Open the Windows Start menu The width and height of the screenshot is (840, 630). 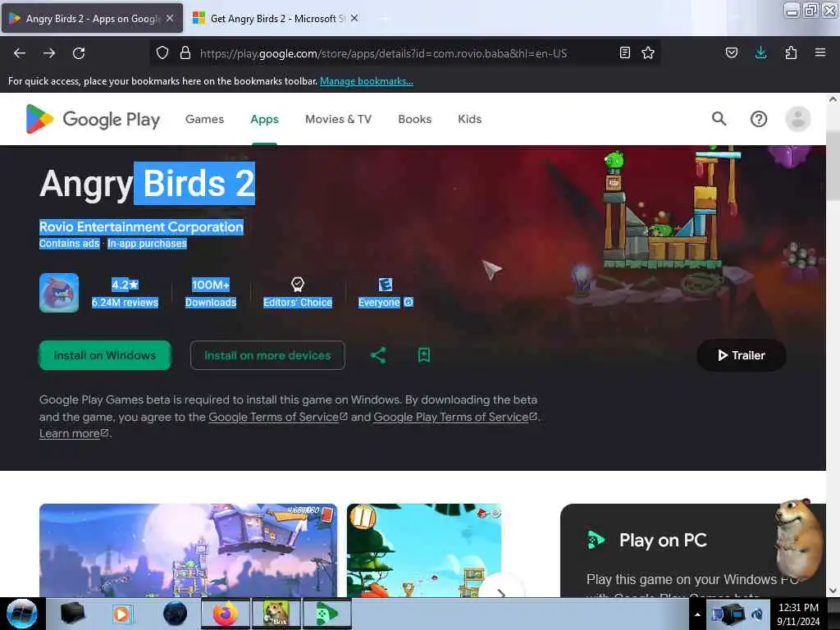click(21, 614)
